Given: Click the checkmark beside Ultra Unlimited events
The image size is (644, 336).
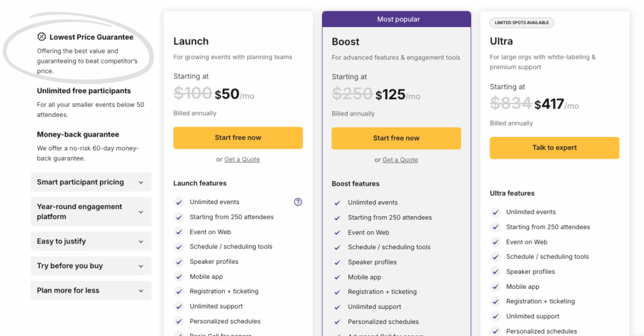Looking at the screenshot, I should click(x=496, y=212).
